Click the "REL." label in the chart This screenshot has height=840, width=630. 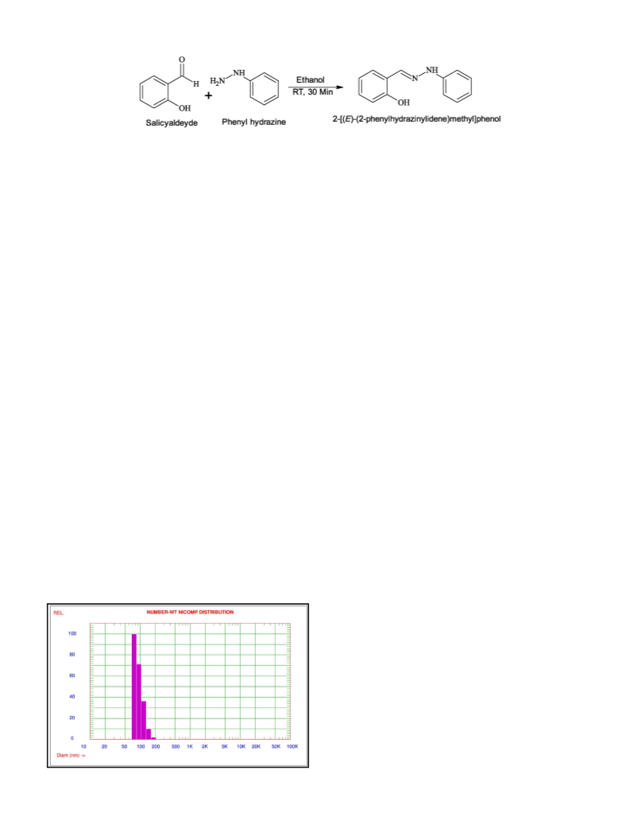point(58,613)
